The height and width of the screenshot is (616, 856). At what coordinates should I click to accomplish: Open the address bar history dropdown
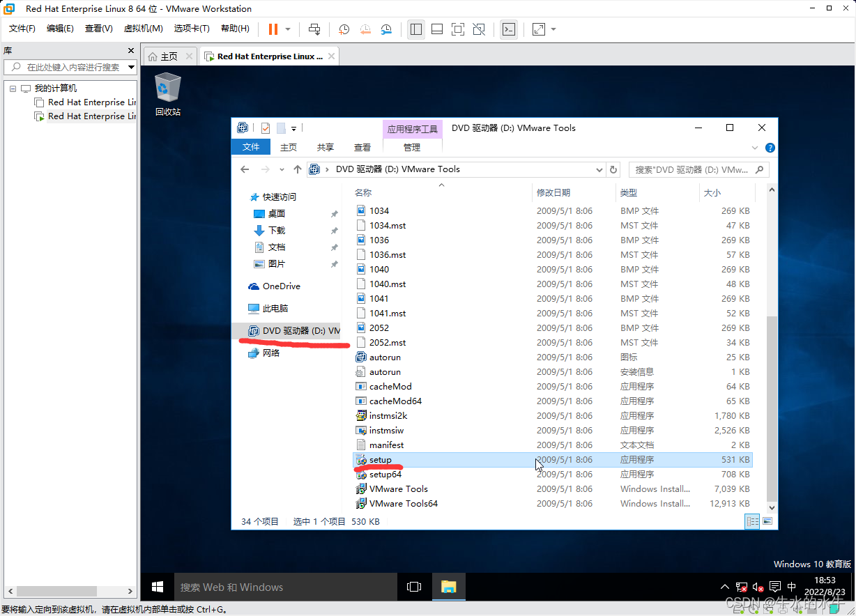(599, 169)
